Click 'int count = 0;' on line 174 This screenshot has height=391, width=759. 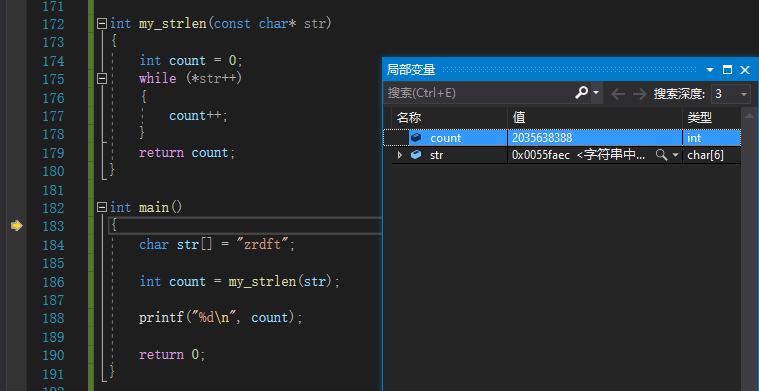pyautogui.click(x=191, y=60)
